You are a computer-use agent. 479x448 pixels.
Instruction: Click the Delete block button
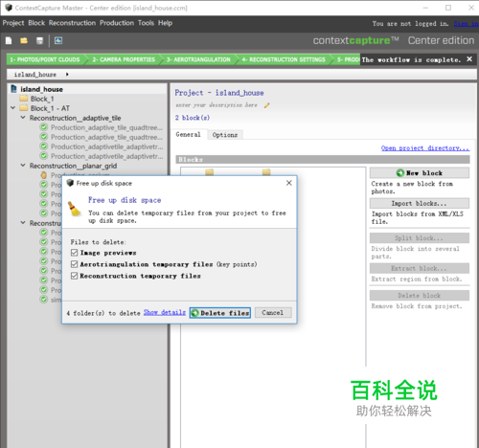pyautogui.click(x=420, y=296)
